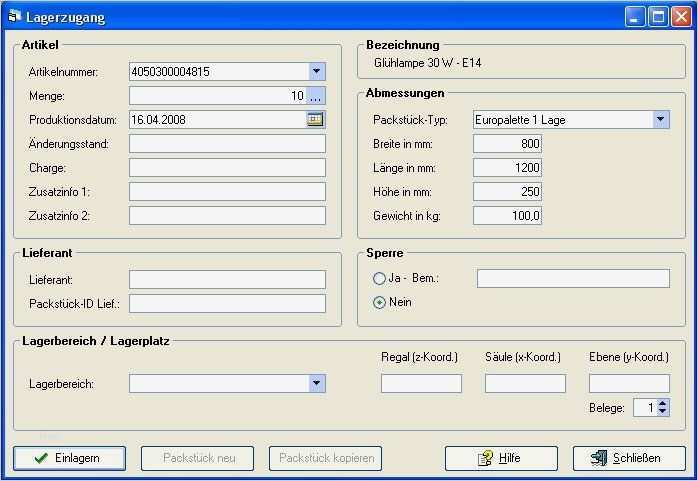Click the Packstück kopieren button
The image size is (698, 481).
click(x=325, y=458)
